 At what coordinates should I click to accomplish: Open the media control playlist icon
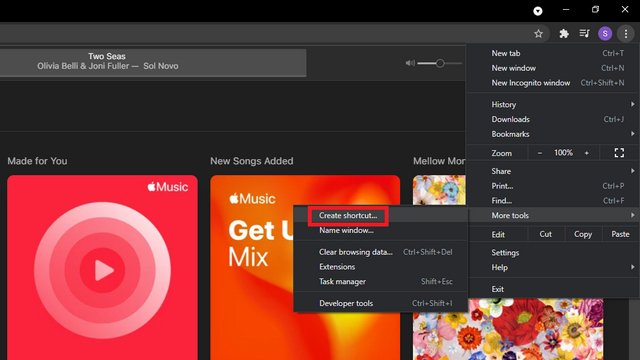(x=584, y=33)
